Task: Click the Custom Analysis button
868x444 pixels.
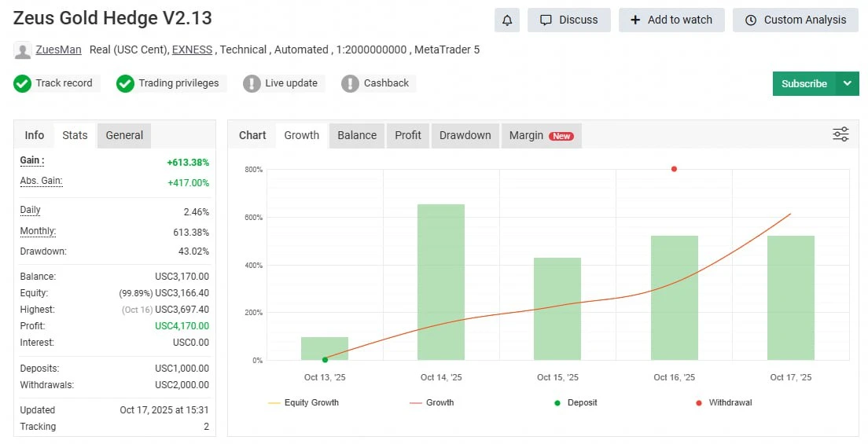Action: (795, 20)
